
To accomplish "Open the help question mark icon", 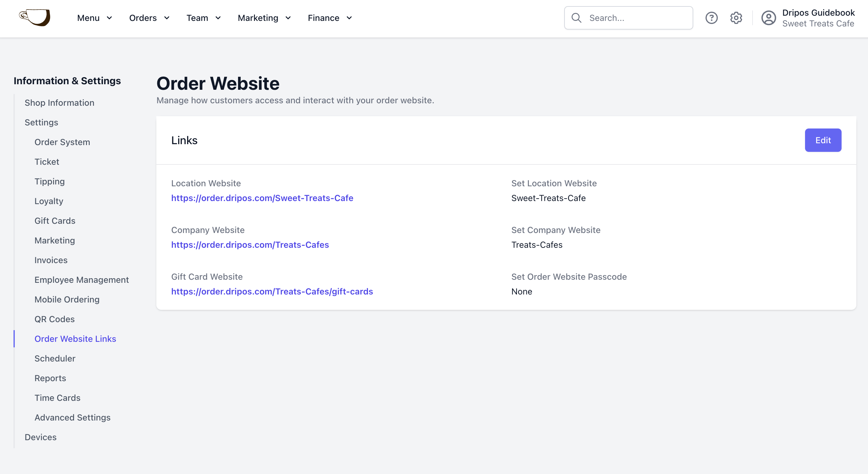I will 711,18.
